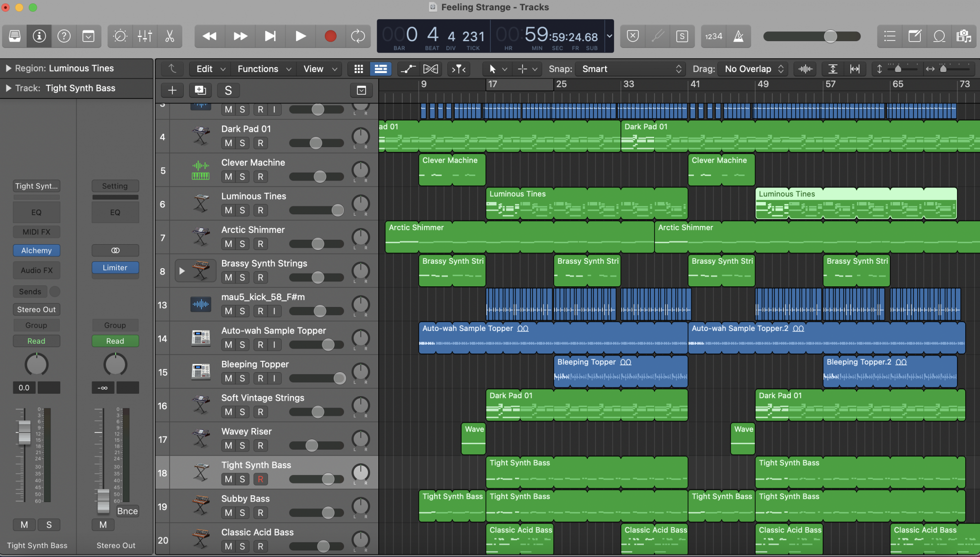The height and width of the screenshot is (557, 980).
Task: Open the Library panel icon
Action: tap(15, 36)
